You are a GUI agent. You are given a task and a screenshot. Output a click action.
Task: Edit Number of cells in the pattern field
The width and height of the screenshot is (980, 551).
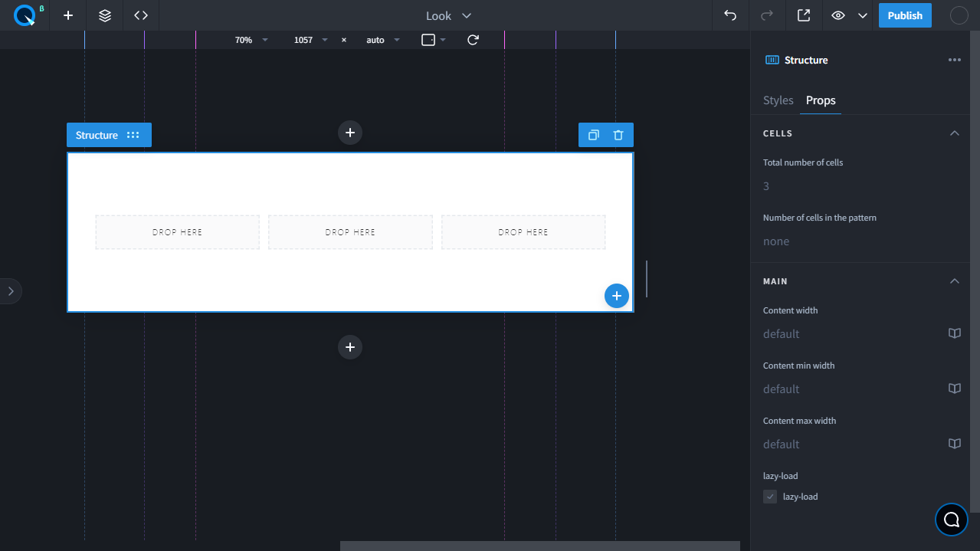861,241
